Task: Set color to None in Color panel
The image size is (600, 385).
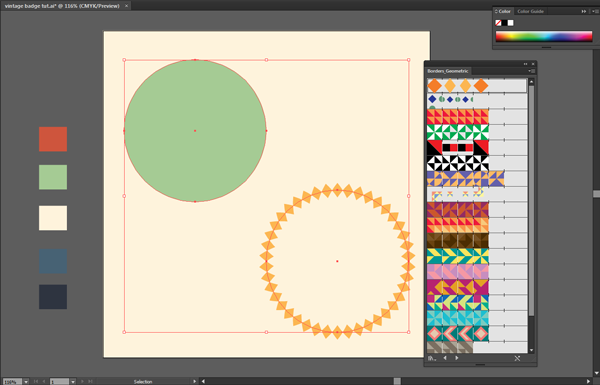Action: click(x=498, y=23)
